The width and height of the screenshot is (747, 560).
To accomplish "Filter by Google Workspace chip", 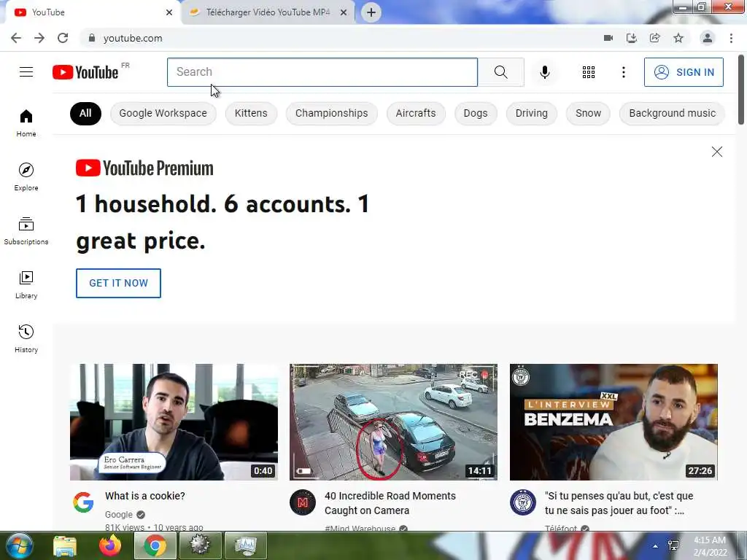I will tap(163, 113).
